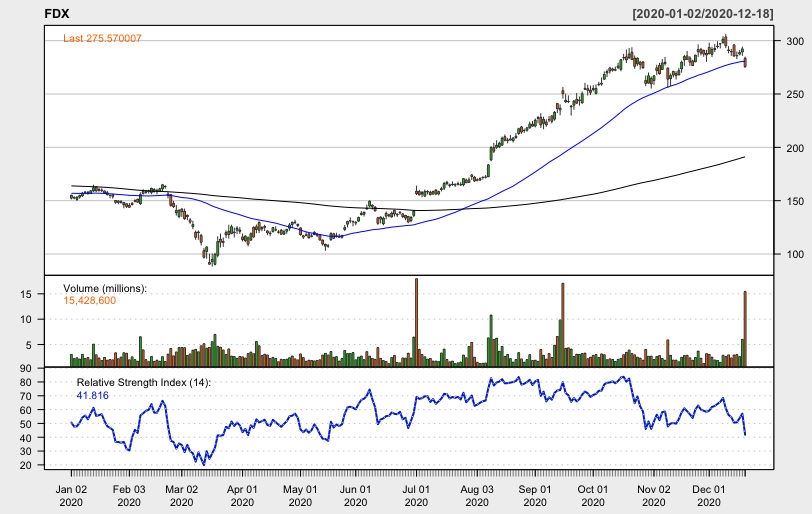
Task: Click the Sep 01 2020 date label
Action: point(535,495)
